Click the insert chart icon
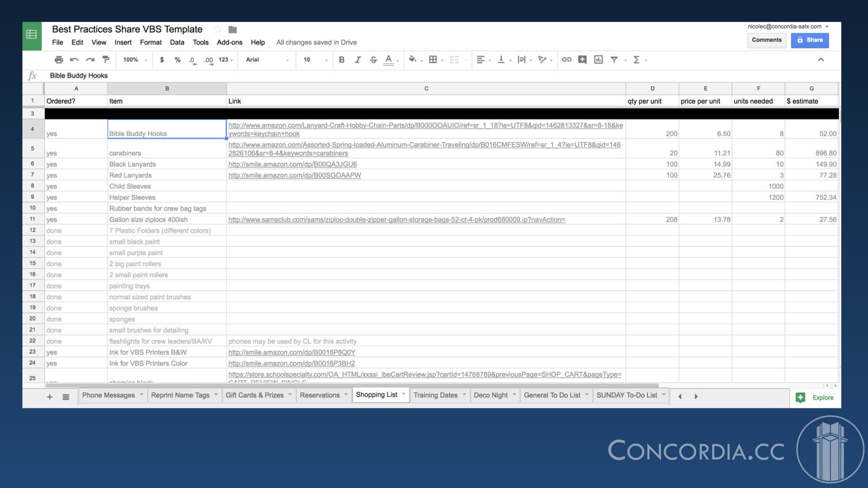This screenshot has height=488, width=868. pos(598,60)
